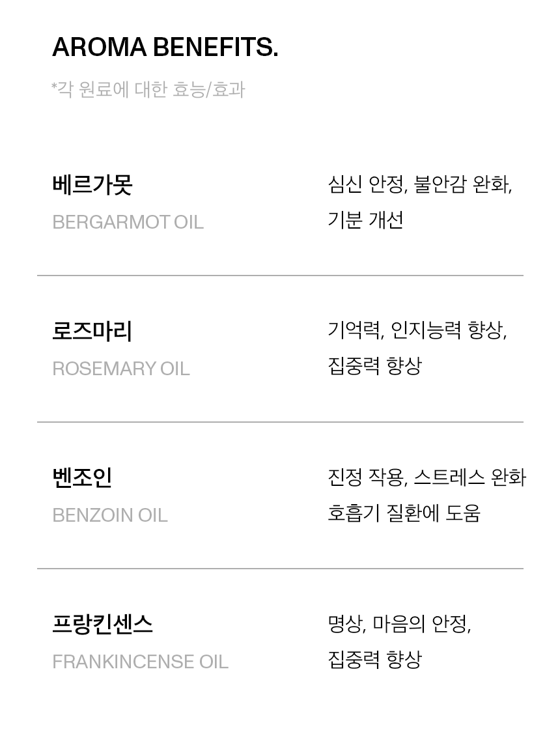Click the AROMA BENEFITS heading

pyautogui.click(x=165, y=48)
